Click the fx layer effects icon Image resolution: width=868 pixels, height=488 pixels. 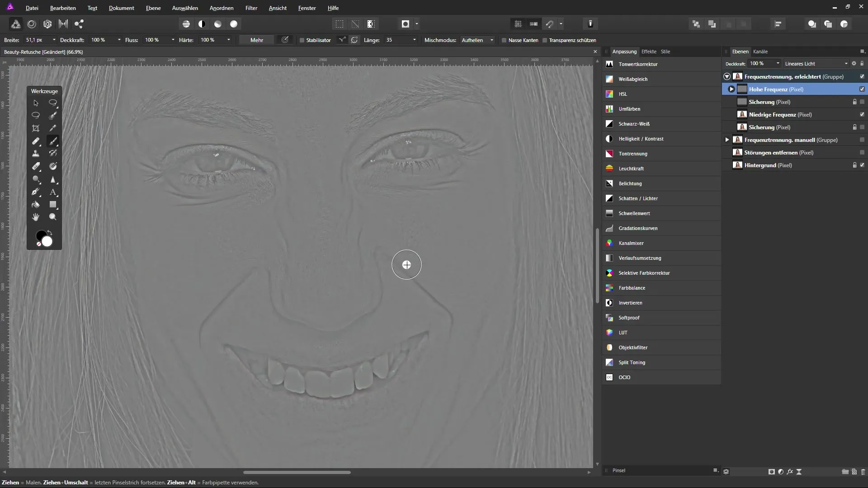click(x=790, y=471)
